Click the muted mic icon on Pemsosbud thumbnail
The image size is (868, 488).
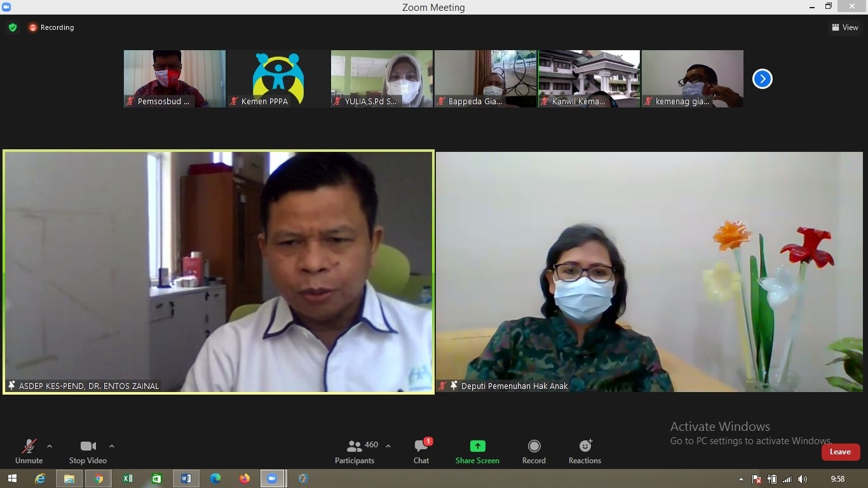click(130, 101)
